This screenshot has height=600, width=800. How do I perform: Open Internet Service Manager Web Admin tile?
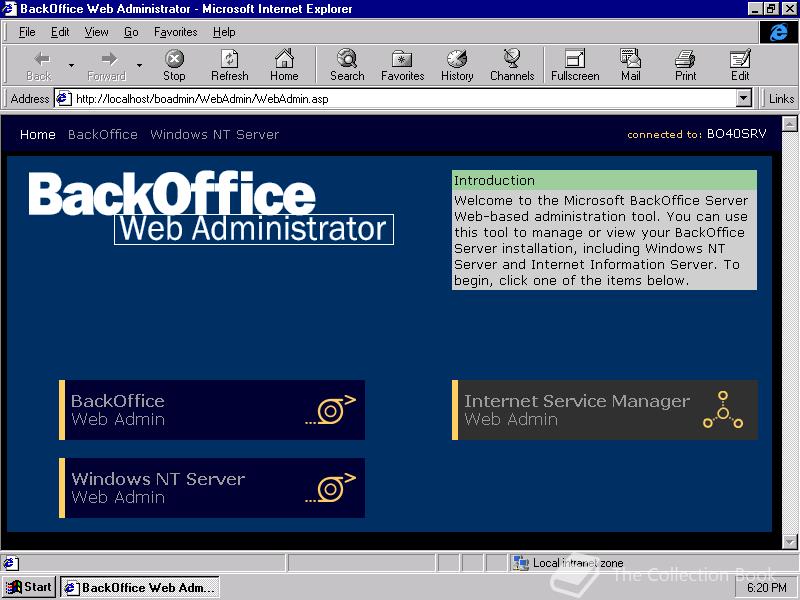[x=605, y=410]
